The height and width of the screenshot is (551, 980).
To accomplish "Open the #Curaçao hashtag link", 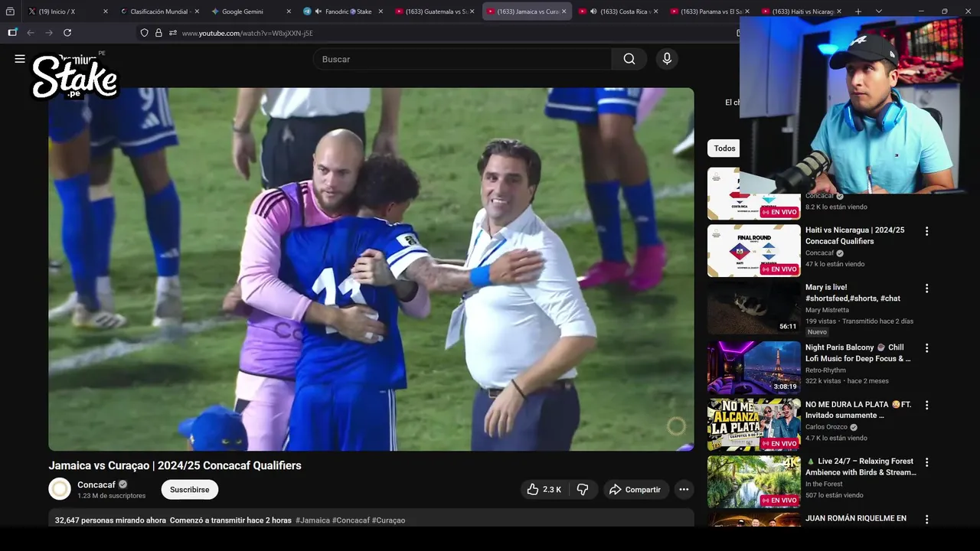I will (x=389, y=520).
